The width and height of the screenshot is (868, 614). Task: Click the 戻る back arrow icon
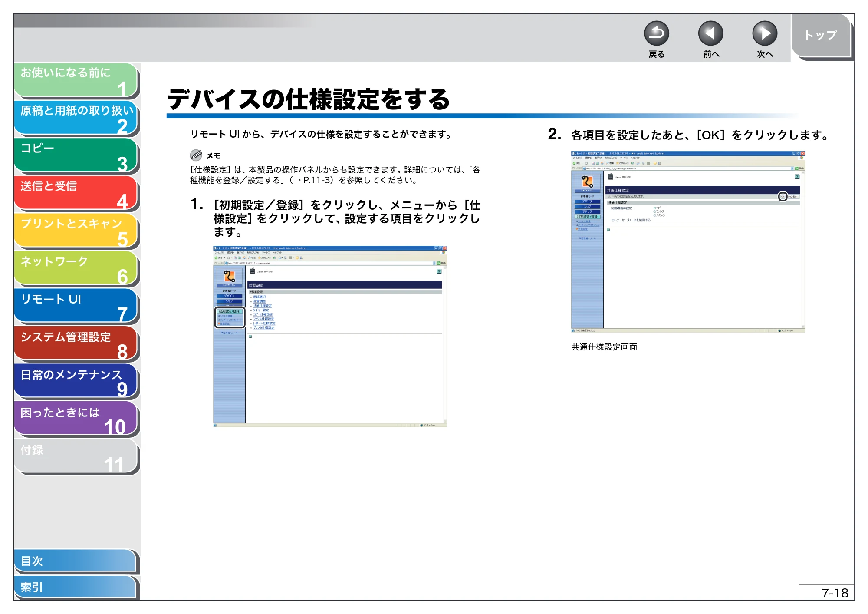(x=656, y=33)
